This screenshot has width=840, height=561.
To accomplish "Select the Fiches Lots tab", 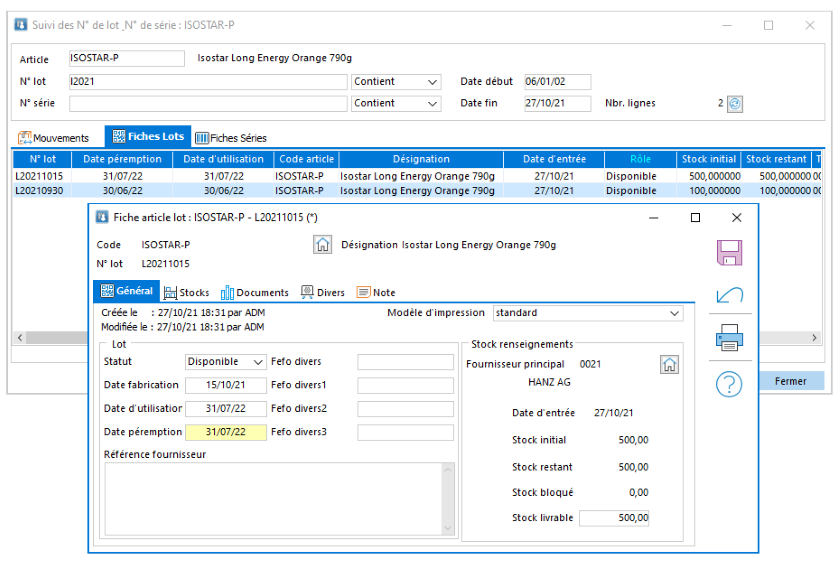I will [x=148, y=137].
